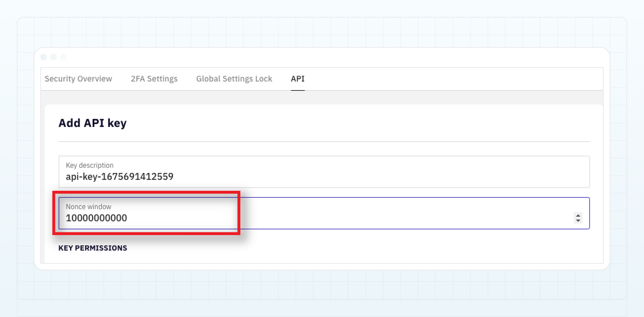Click the 10000000000 nonce value
The width and height of the screenshot is (644, 317).
point(96,218)
